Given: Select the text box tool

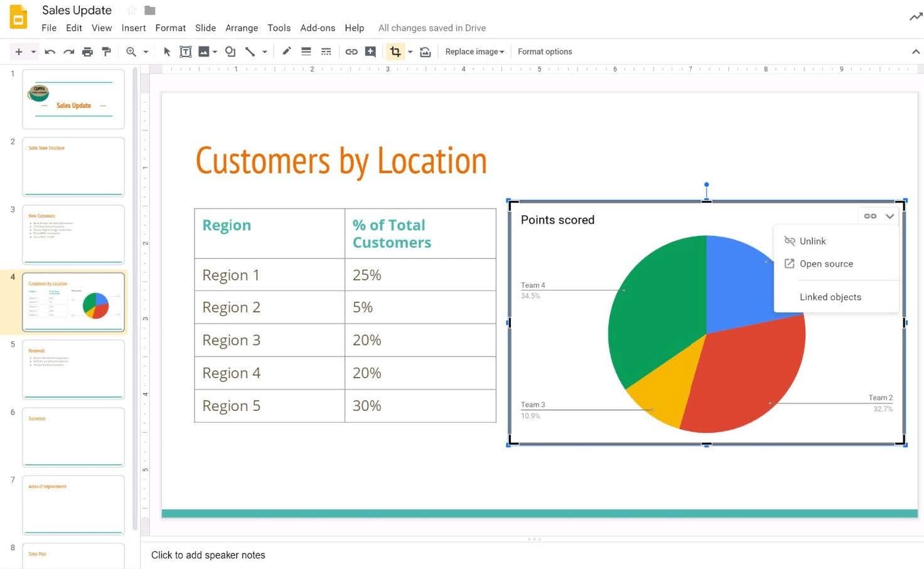Looking at the screenshot, I should click(186, 51).
